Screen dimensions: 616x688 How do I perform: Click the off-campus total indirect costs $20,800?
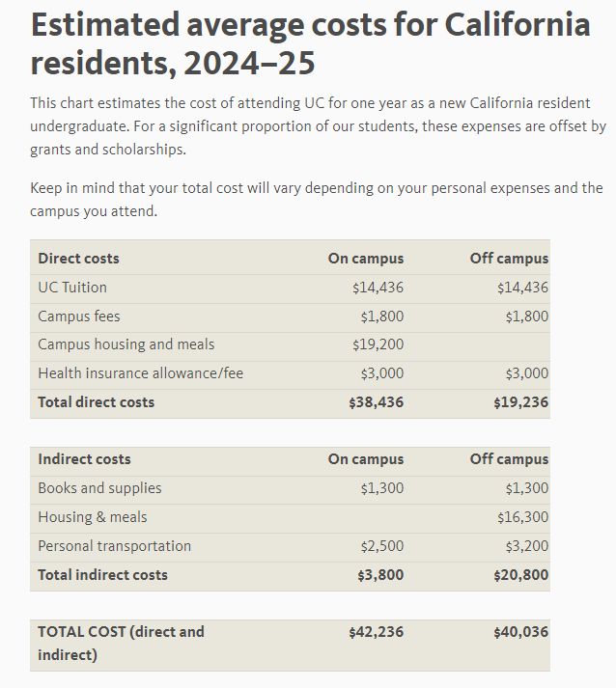coord(520,575)
